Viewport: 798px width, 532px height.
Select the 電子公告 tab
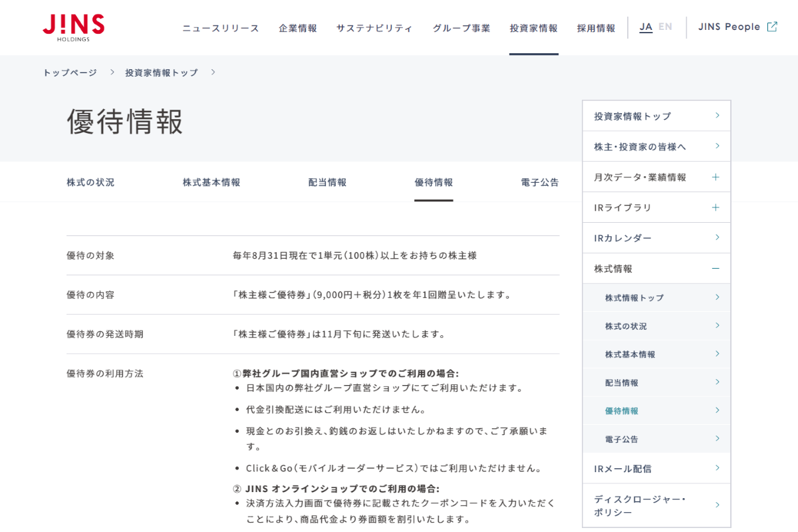tap(540, 182)
